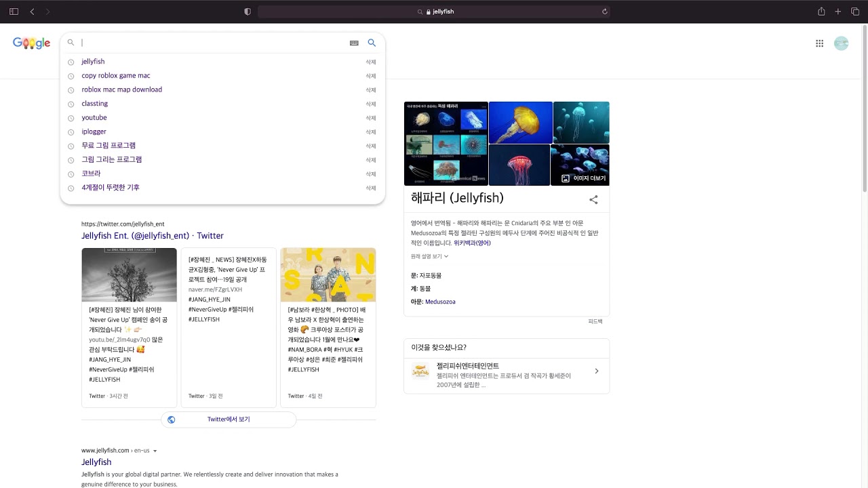Open the chevron for 젤리피쉬엔터테인먼트 suggestion
The width and height of the screenshot is (868, 488).
[597, 371]
